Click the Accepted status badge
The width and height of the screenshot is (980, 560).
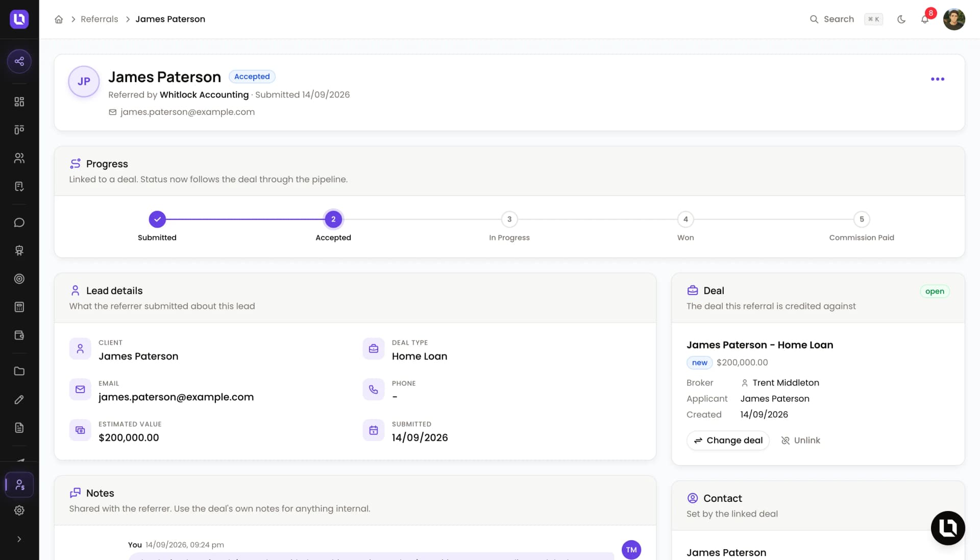(252, 77)
